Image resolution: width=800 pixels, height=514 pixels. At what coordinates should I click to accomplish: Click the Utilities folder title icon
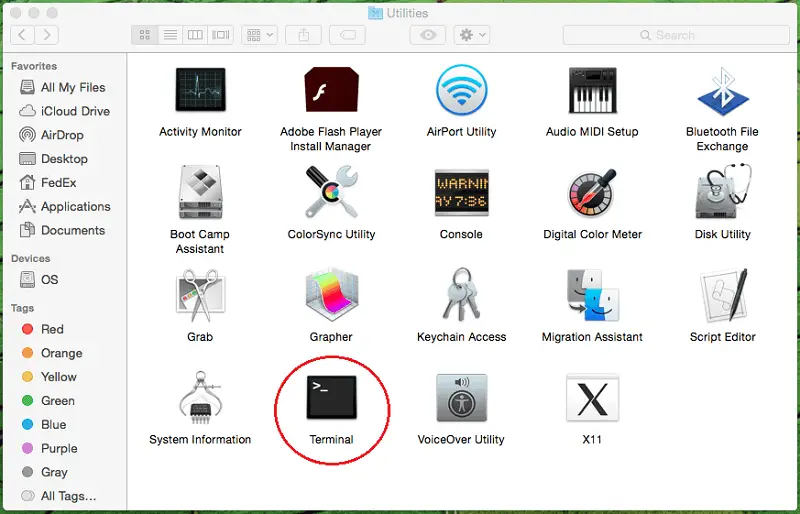pyautogui.click(x=375, y=13)
